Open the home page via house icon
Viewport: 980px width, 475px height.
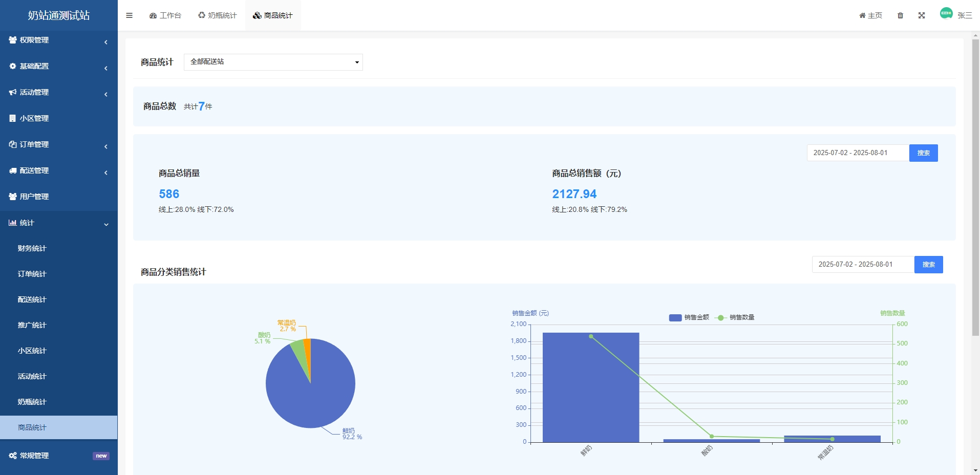(x=870, y=15)
